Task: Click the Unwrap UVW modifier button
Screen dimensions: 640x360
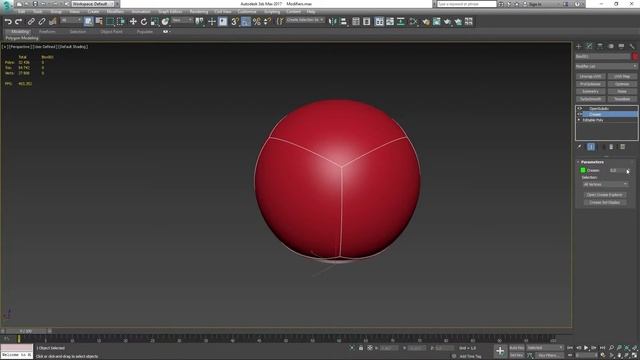Action: coord(590,76)
